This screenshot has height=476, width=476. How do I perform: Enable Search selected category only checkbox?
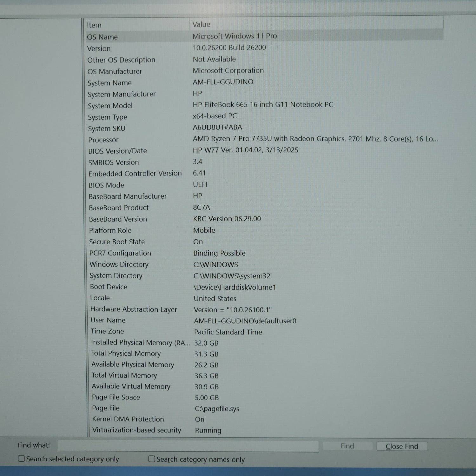click(22, 459)
